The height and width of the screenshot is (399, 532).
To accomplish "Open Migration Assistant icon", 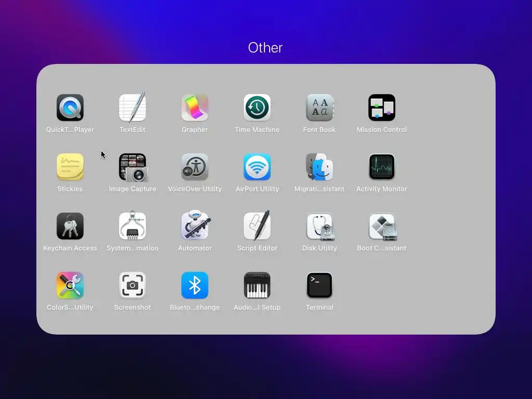I will click(x=320, y=167).
